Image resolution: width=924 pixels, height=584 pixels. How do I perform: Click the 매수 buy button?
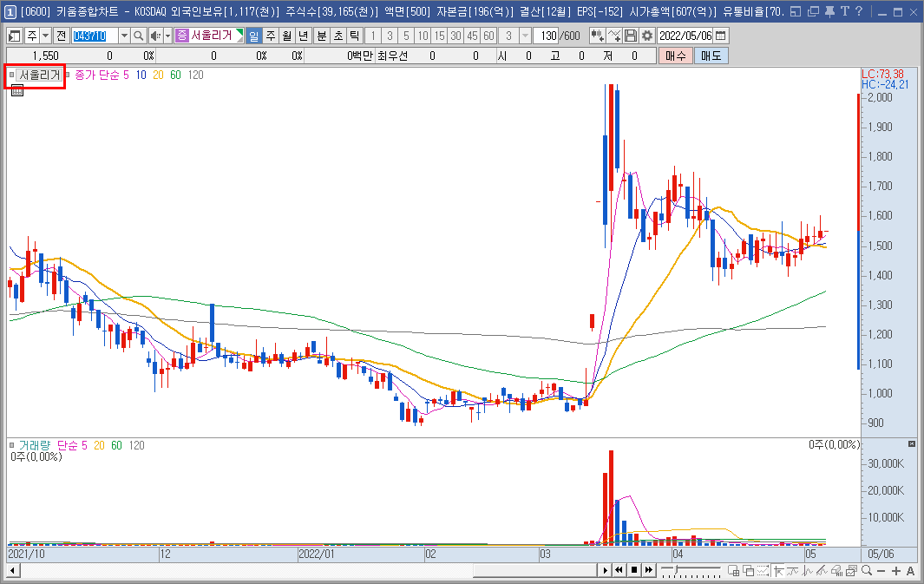[x=675, y=56]
